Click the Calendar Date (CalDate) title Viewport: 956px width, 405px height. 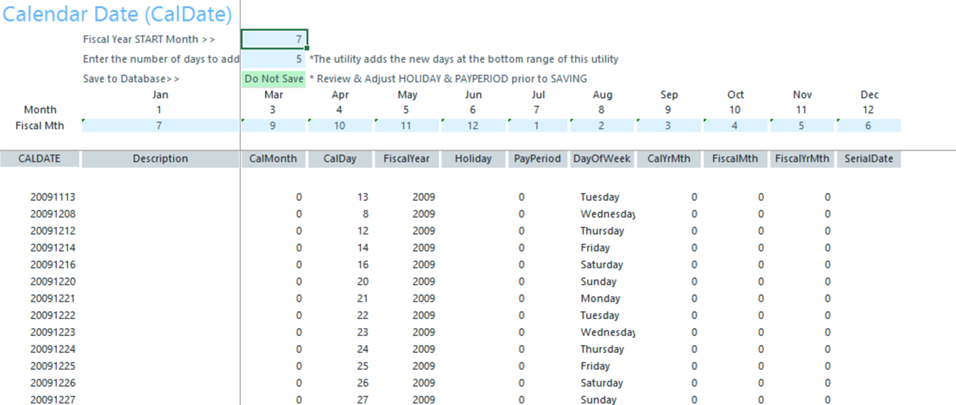click(117, 14)
